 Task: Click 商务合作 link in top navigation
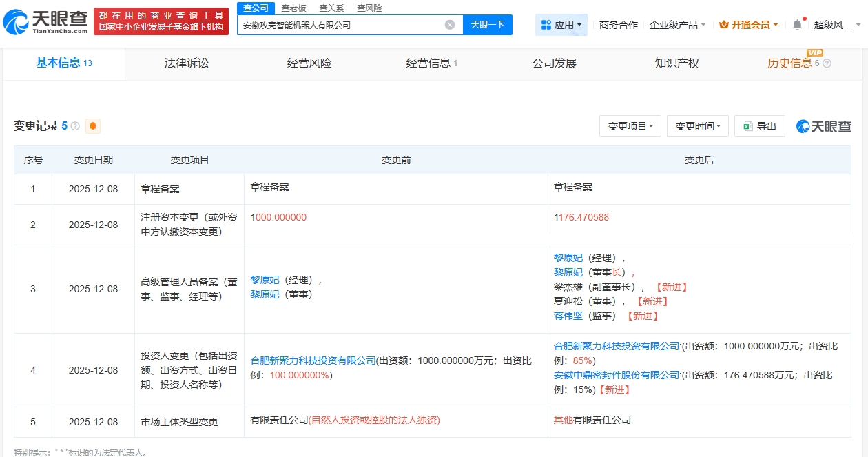[618, 25]
